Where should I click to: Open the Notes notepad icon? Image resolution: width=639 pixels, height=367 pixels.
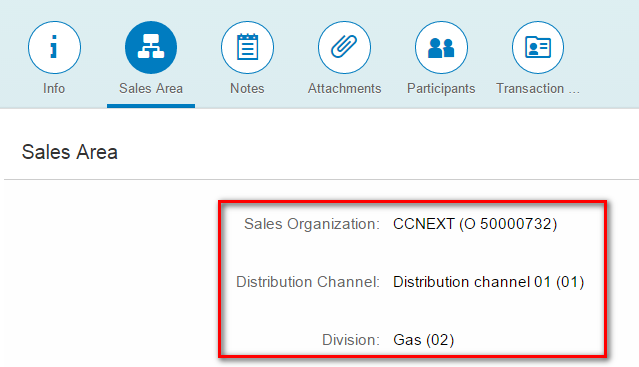(x=247, y=47)
